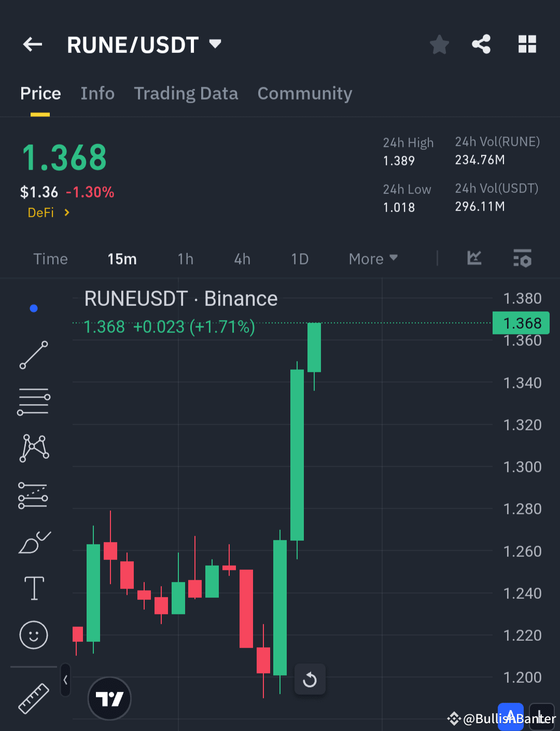The width and height of the screenshot is (560, 731).
Task: Open the emoji sticker tool
Action: tap(33, 635)
